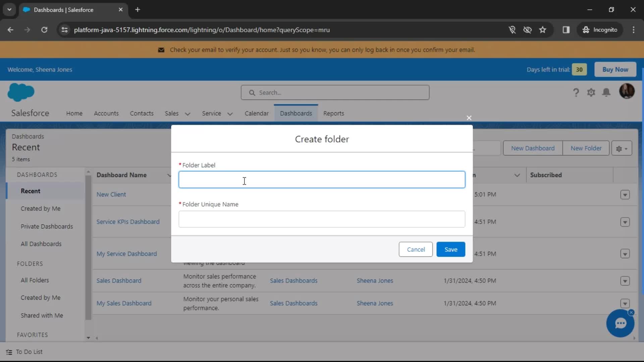Go back with browser back arrow
Image resolution: width=644 pixels, height=362 pixels.
(x=10, y=30)
